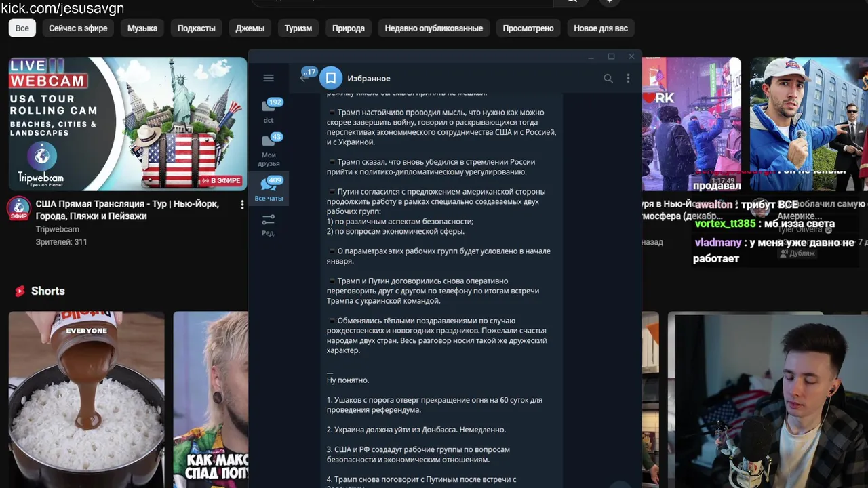Click the Зрителей: 311 viewer count

tap(61, 242)
